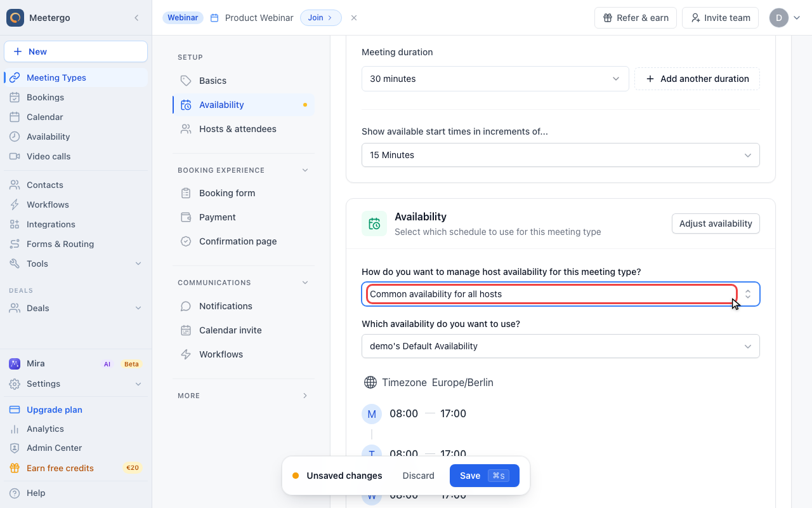Click the Workflows lightning icon in main sidebar

15,204
